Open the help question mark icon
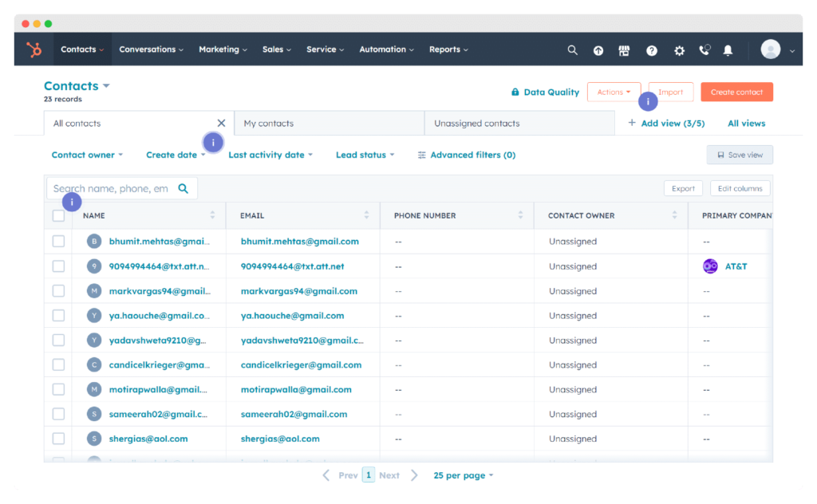This screenshot has height=504, width=817. pos(652,50)
